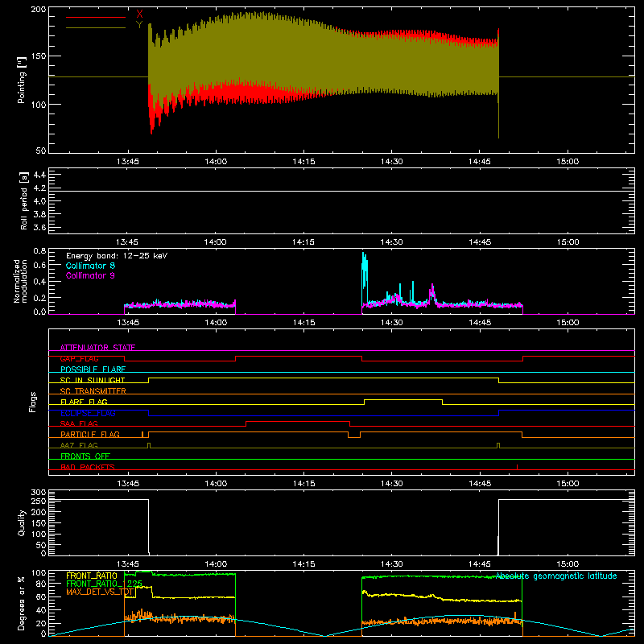The width and height of the screenshot is (644, 644).
Task: Click the SAA_FLAG label
Action: pyautogui.click(x=79, y=423)
